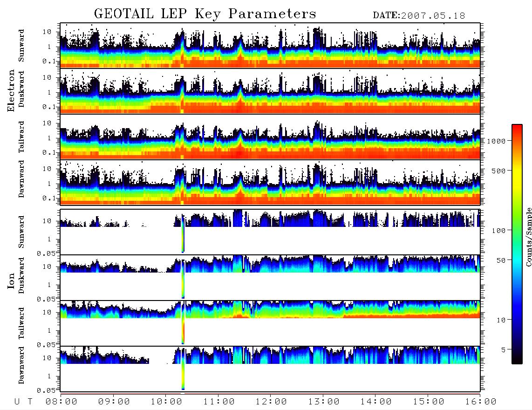Click the DATE:2007.05.18 label

coord(419,16)
